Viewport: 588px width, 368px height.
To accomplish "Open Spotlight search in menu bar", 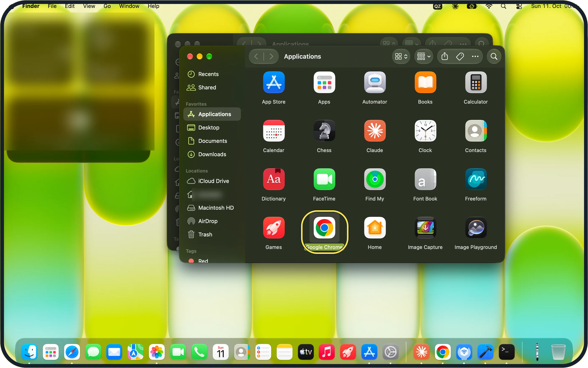I will [503, 6].
